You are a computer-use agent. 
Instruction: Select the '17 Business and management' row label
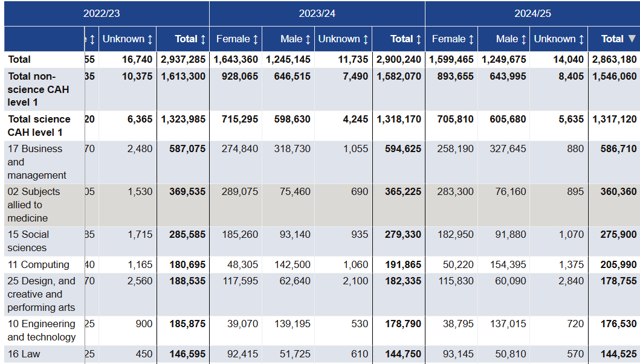point(37,162)
